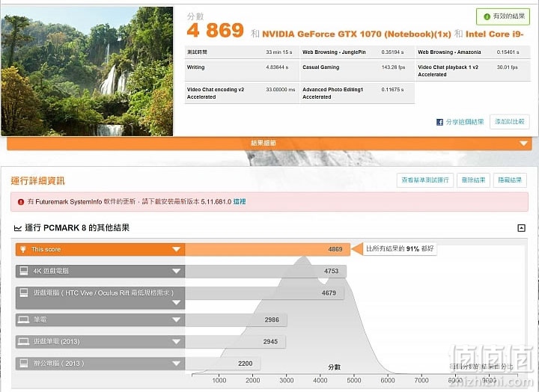Click the 5000 axis label on chart
The height and width of the screenshot is (392, 539).
353,380
